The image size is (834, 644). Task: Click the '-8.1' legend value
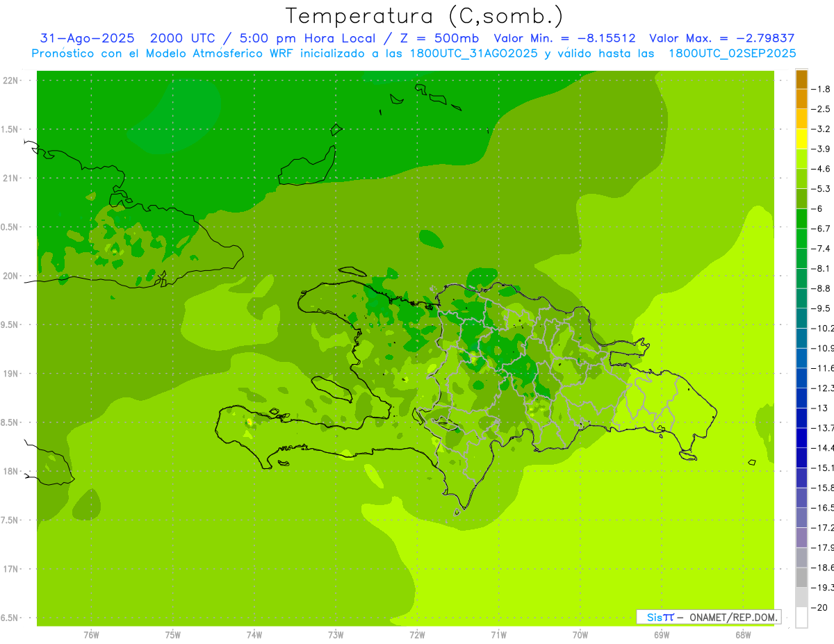click(x=821, y=268)
